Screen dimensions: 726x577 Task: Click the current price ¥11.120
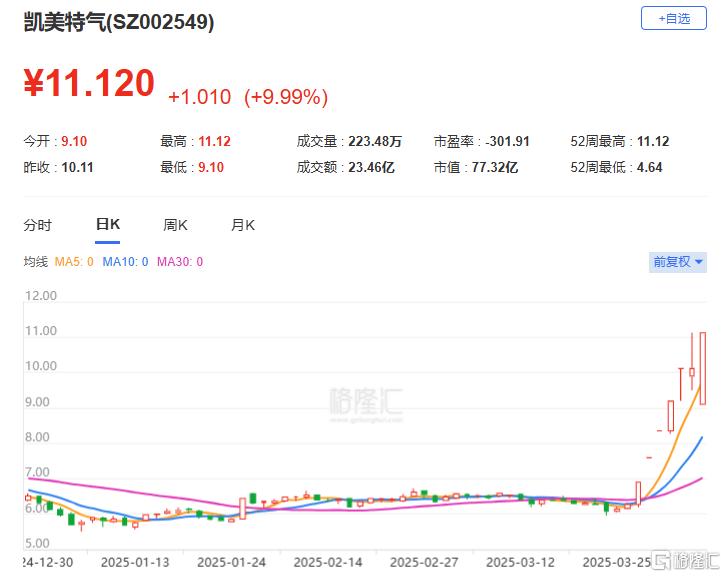[89, 83]
